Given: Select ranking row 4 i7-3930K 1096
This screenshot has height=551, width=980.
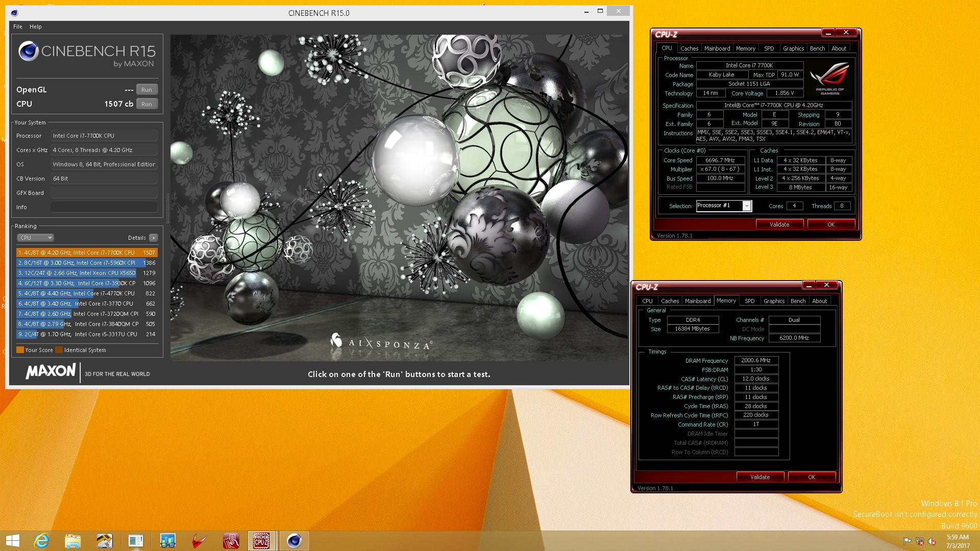Looking at the screenshot, I should coord(87,283).
